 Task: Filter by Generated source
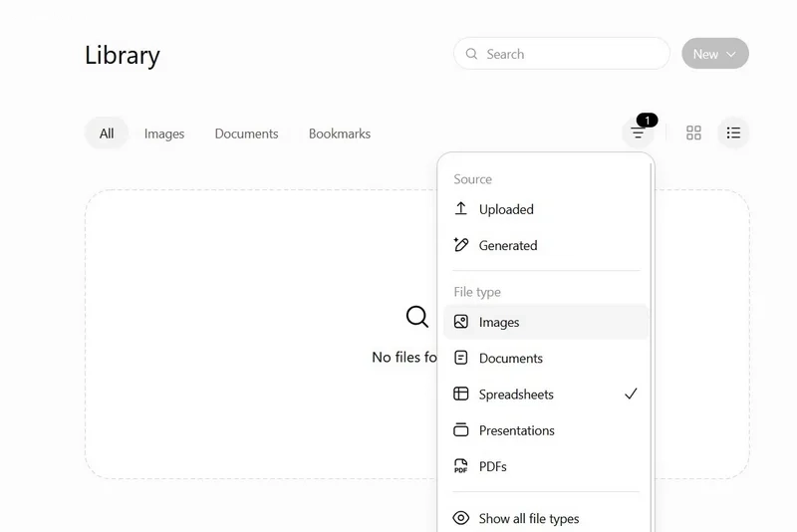(x=546, y=245)
